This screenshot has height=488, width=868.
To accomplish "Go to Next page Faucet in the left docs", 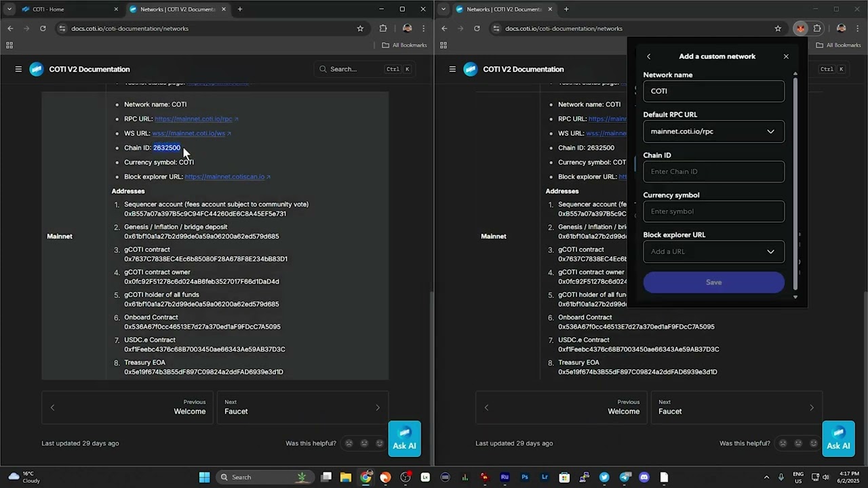I will [302, 407].
